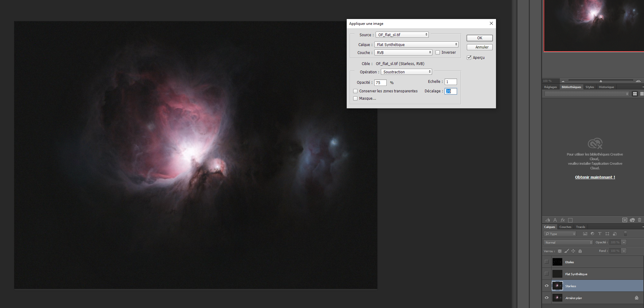The image size is (644, 308).
Task: Lock transparent pixels checkerboard icon
Action: [560, 251]
